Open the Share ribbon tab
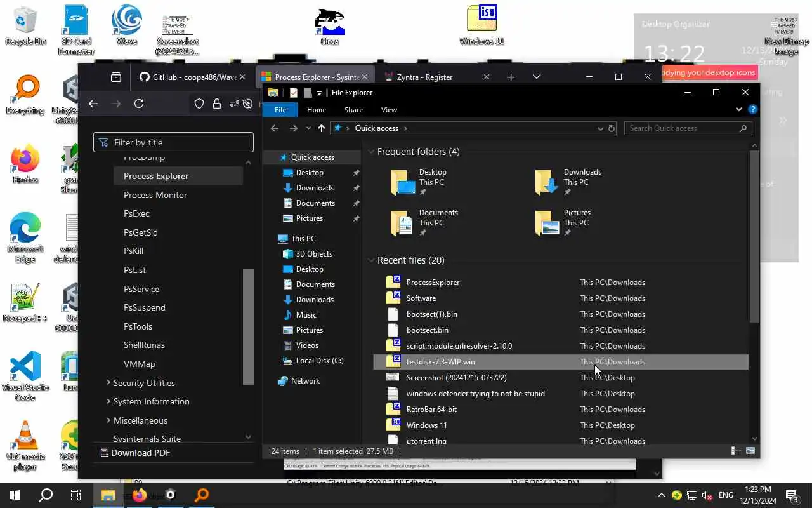The height and width of the screenshot is (508, 812). tap(353, 110)
